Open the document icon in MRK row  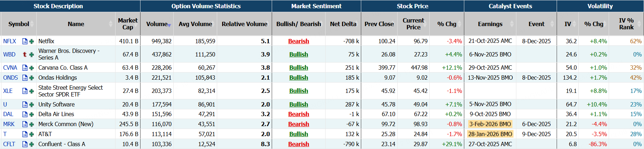[25, 124]
